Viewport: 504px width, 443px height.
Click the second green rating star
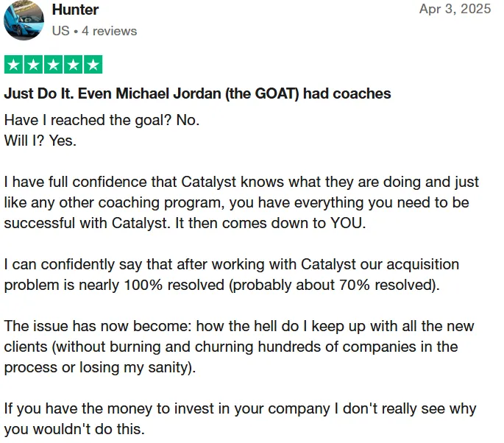click(33, 65)
